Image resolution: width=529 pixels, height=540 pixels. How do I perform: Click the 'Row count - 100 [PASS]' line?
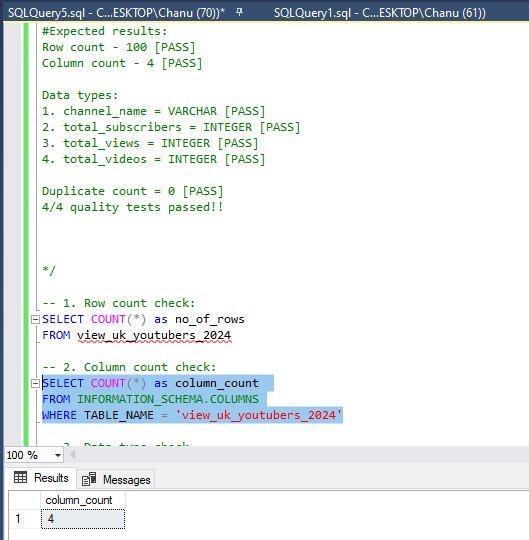(x=118, y=47)
